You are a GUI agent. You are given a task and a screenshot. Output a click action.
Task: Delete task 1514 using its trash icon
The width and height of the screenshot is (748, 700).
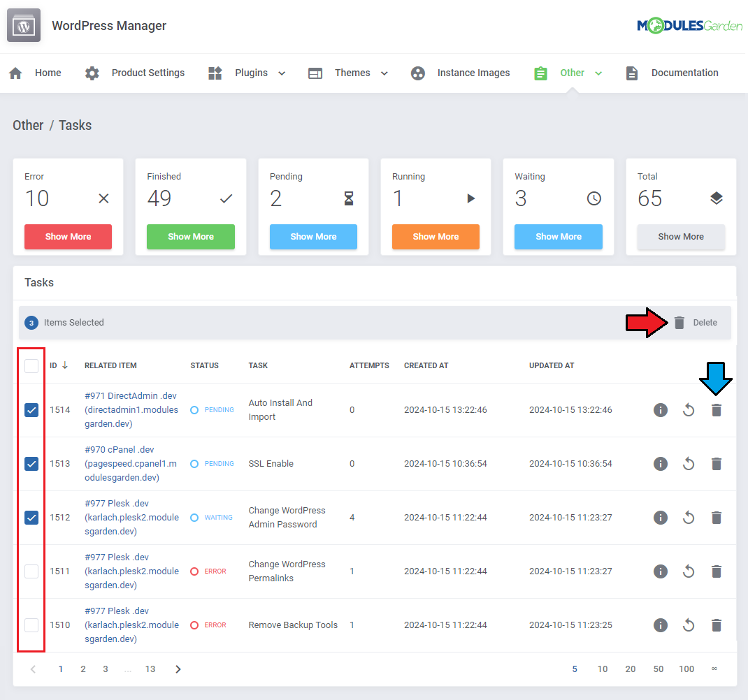pos(717,409)
